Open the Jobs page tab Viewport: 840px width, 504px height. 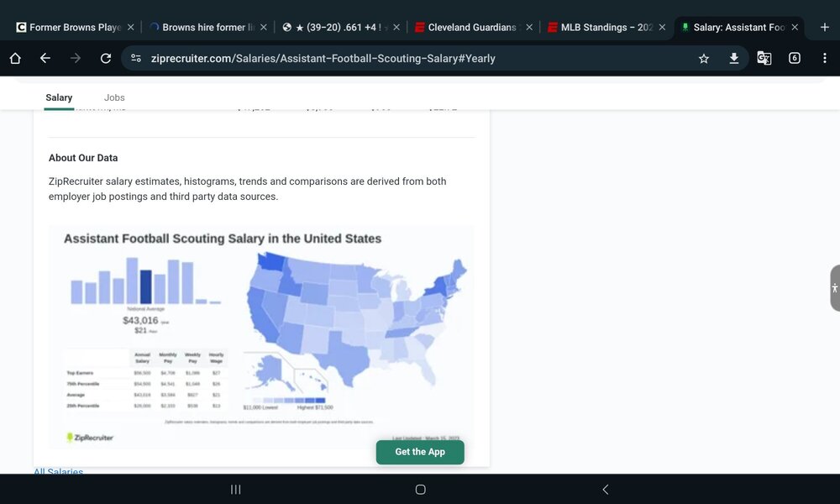114,97
